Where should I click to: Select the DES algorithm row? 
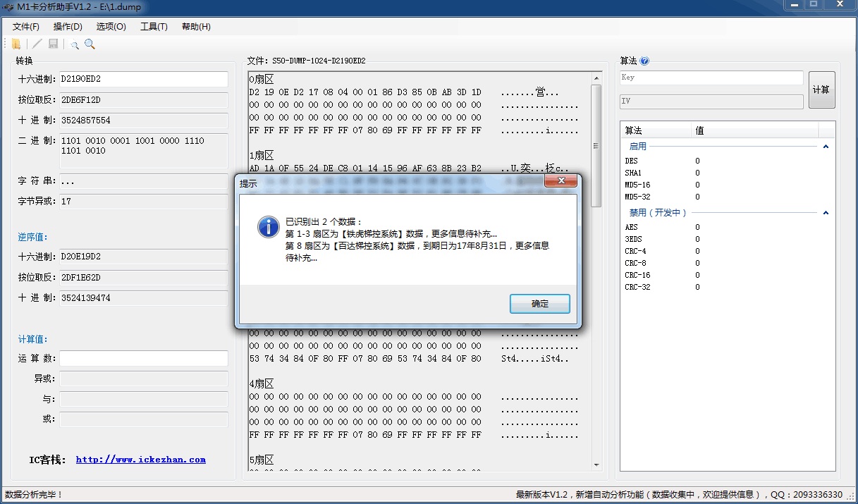pos(728,161)
